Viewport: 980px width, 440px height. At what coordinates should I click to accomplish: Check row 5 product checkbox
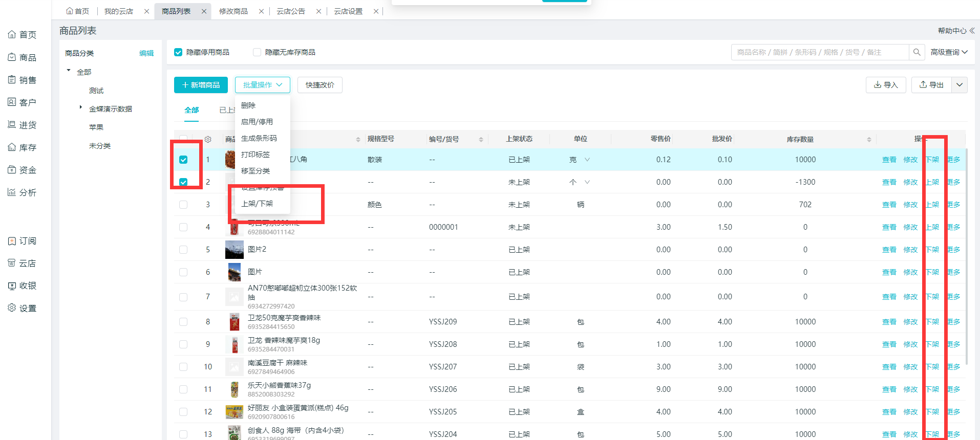coord(183,250)
